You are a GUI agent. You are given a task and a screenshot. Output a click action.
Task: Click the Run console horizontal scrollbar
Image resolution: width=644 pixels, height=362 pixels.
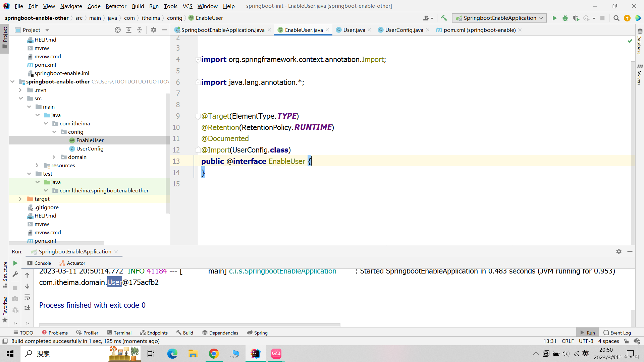coord(190,324)
